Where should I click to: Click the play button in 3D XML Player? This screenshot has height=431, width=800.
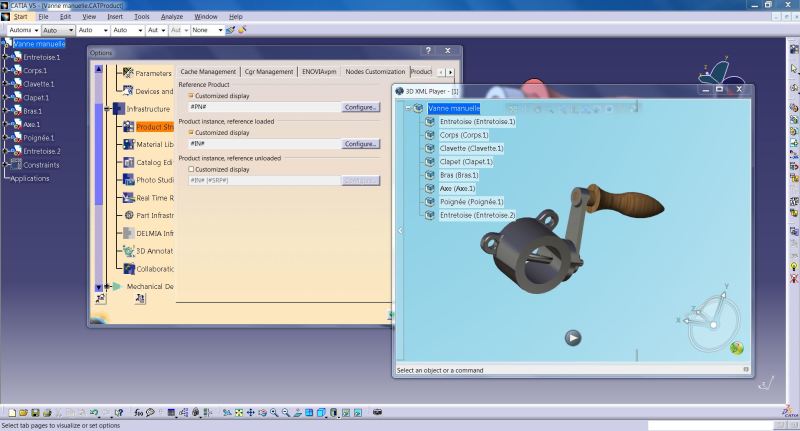coord(572,338)
